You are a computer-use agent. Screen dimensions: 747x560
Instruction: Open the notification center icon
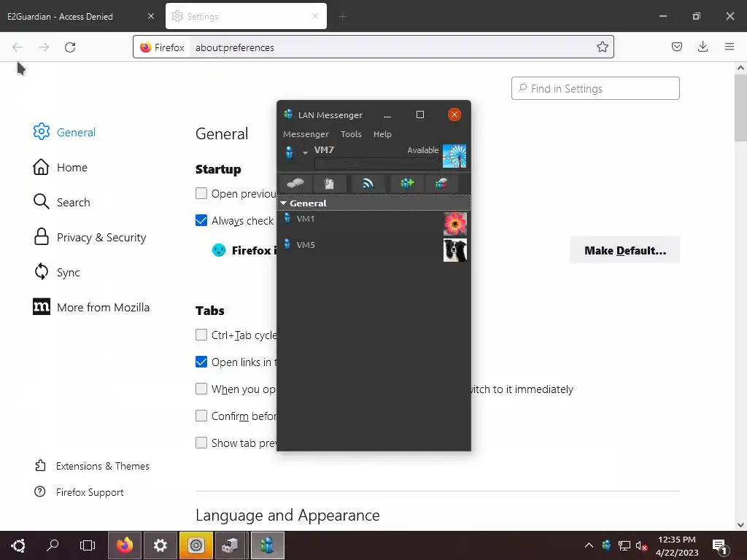[x=720, y=547]
